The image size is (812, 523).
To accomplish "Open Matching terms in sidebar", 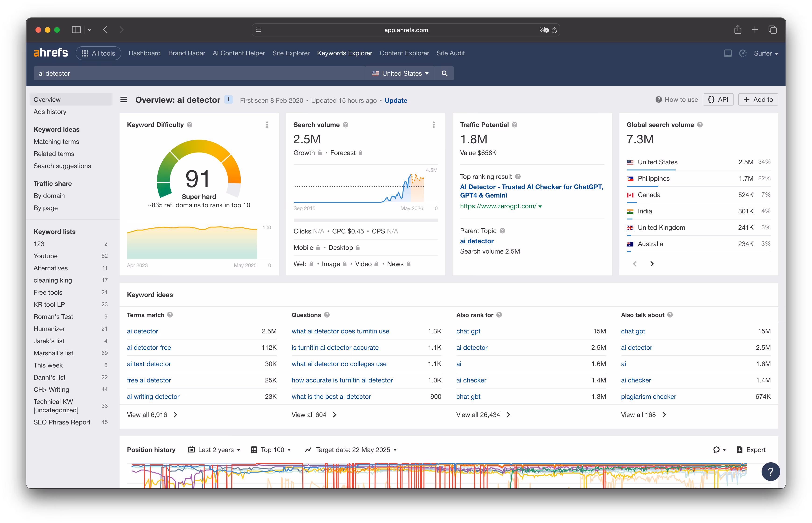I will tap(56, 142).
